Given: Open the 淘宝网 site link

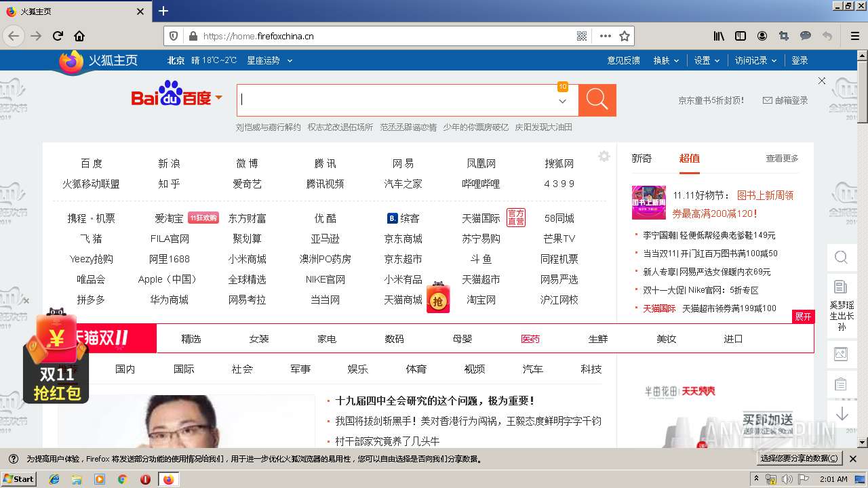Looking at the screenshot, I should 481,300.
